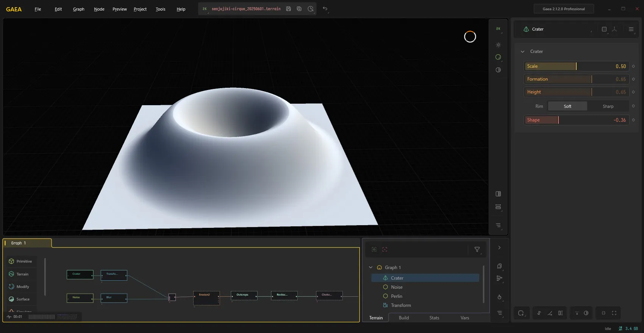Switch to the Build tab
The width and height of the screenshot is (644, 333).
pos(404,318)
